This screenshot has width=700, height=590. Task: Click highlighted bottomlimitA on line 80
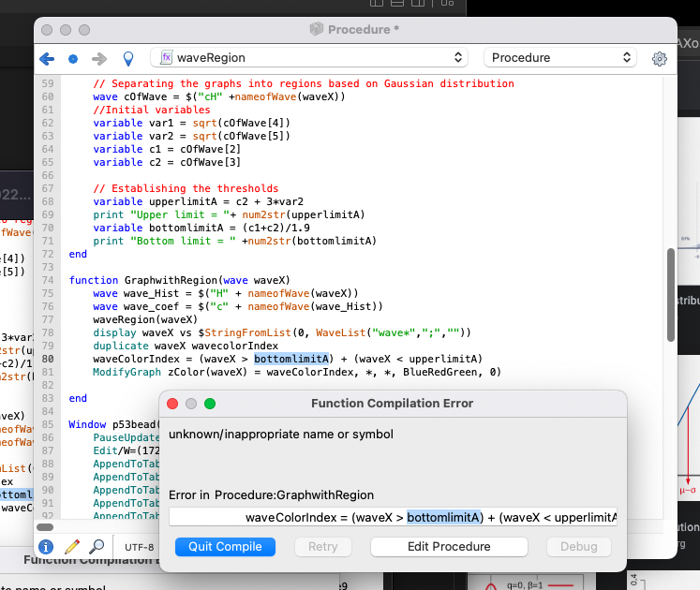tap(291, 359)
